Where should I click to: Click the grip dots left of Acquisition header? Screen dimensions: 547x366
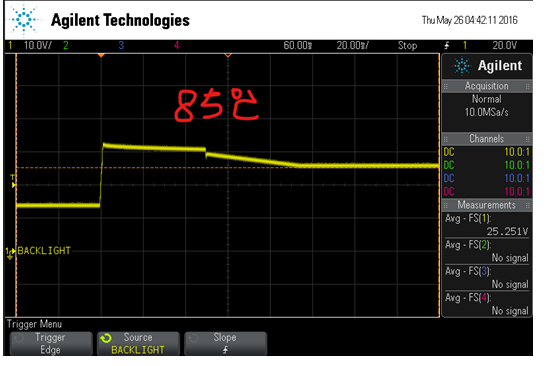point(446,86)
